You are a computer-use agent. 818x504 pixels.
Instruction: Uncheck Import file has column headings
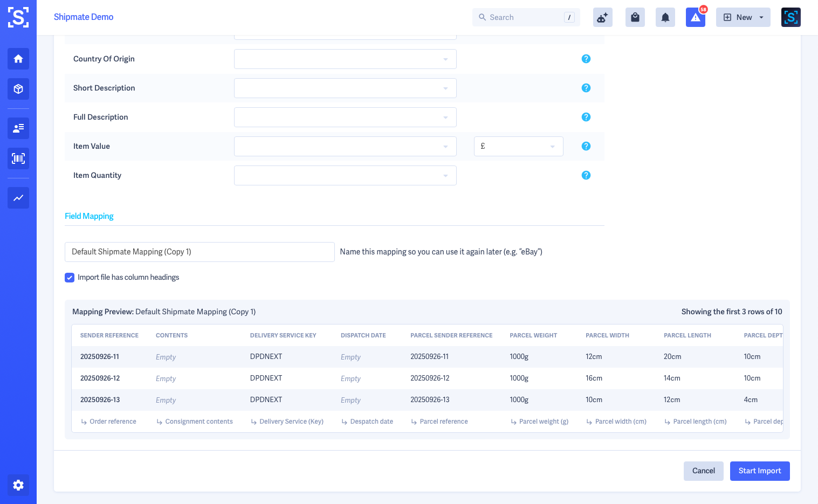pos(70,278)
